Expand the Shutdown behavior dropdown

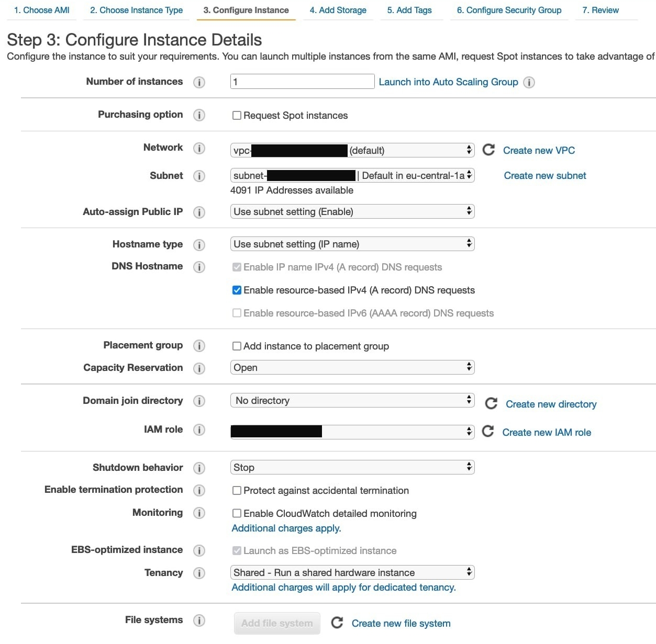point(352,467)
